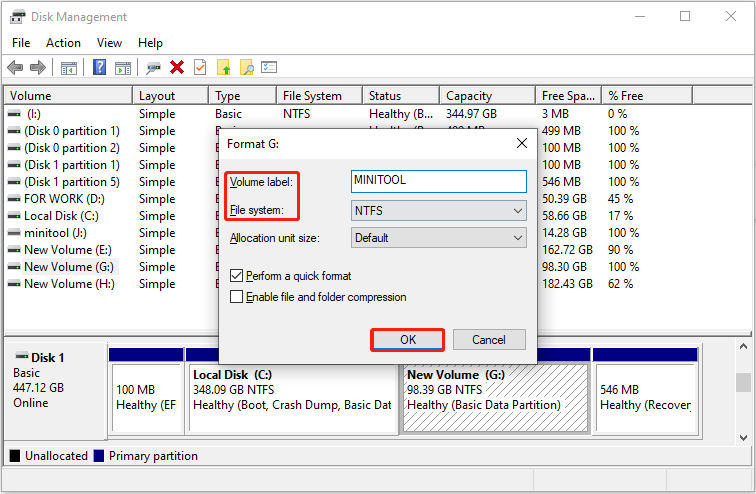This screenshot has width=756, height=494.
Task: Open the File menu
Action: (x=21, y=43)
